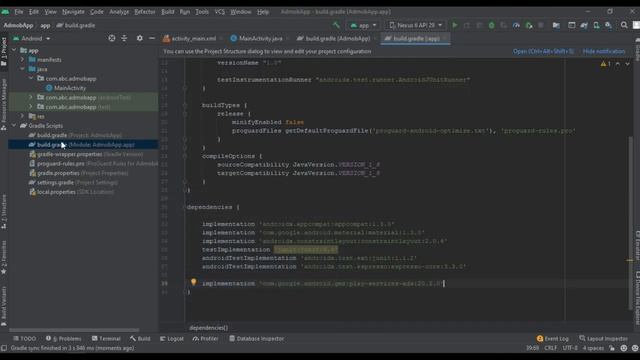
Task: Select gradle-wrapper.properties file
Action: pyautogui.click(x=87, y=154)
